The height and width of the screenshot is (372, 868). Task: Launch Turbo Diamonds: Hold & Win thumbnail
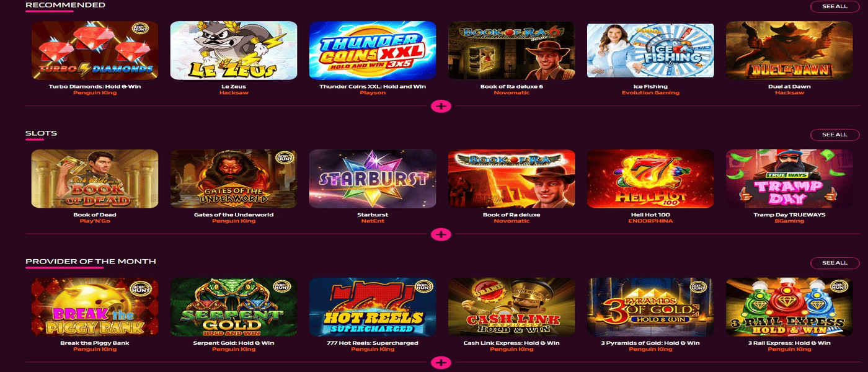pyautogui.click(x=95, y=50)
